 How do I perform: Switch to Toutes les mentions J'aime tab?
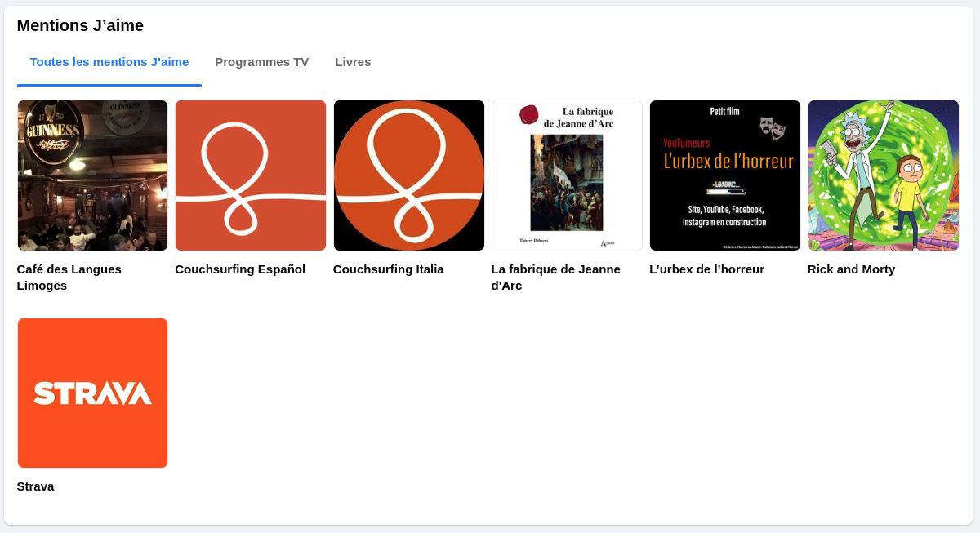[x=109, y=62]
